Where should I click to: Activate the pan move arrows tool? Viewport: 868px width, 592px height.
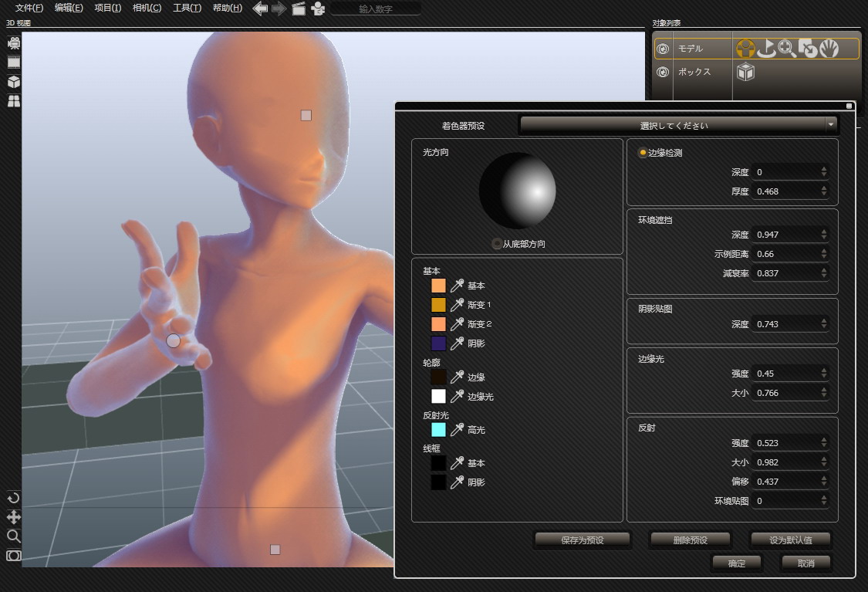click(13, 517)
